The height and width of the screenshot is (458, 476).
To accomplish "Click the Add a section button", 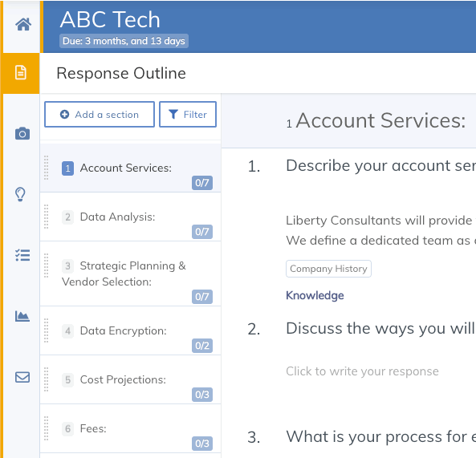I will click(x=100, y=115).
